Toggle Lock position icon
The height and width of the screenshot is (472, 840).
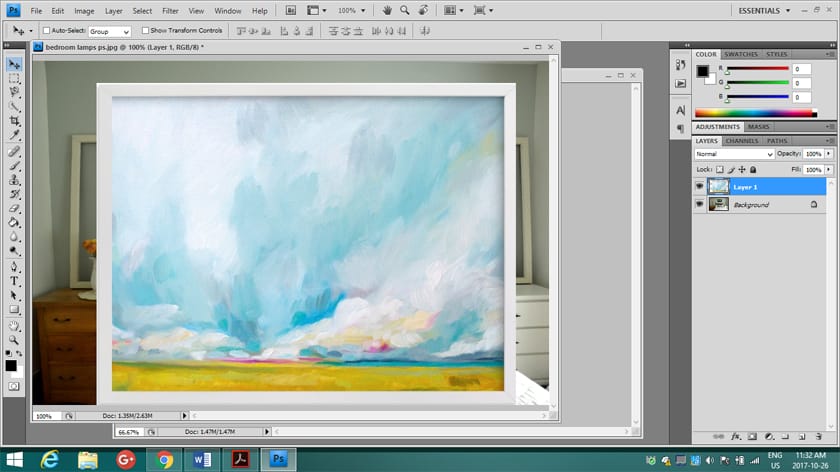tap(742, 169)
